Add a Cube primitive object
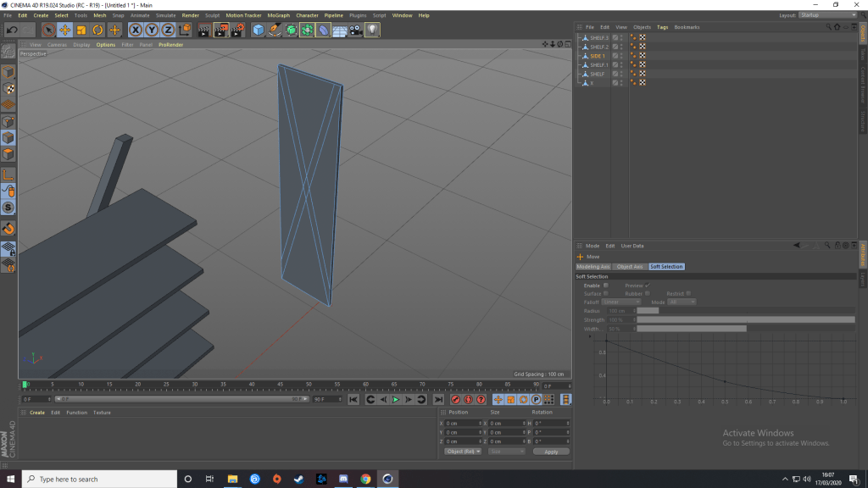 (258, 30)
